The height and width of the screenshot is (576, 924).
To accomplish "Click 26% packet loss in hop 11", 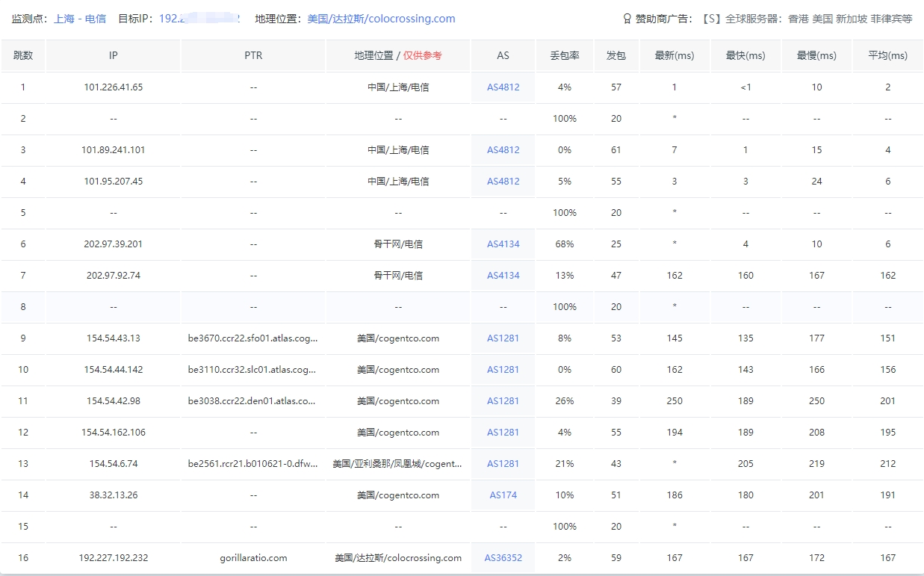I will 565,401.
